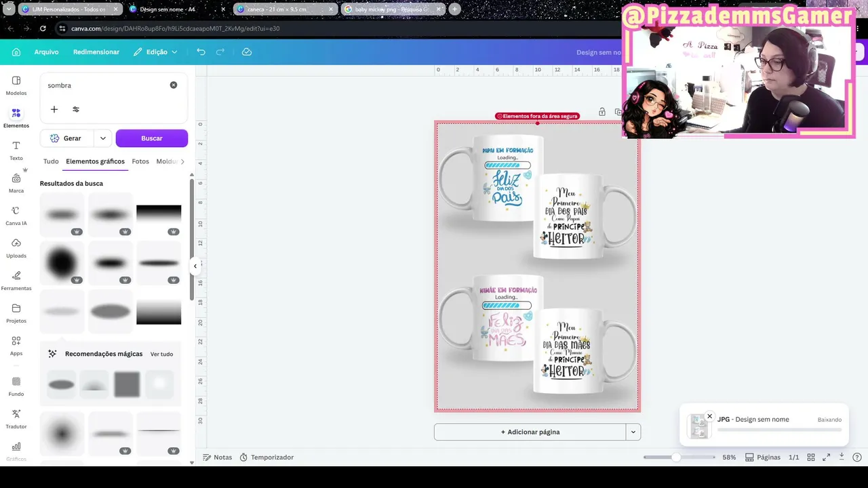Reload the browser page

coord(43,28)
